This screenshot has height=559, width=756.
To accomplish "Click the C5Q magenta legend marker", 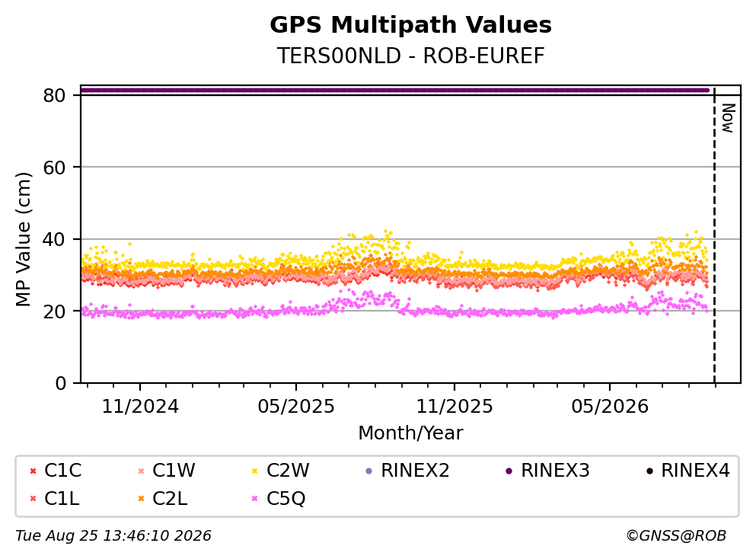I will (255, 499).
